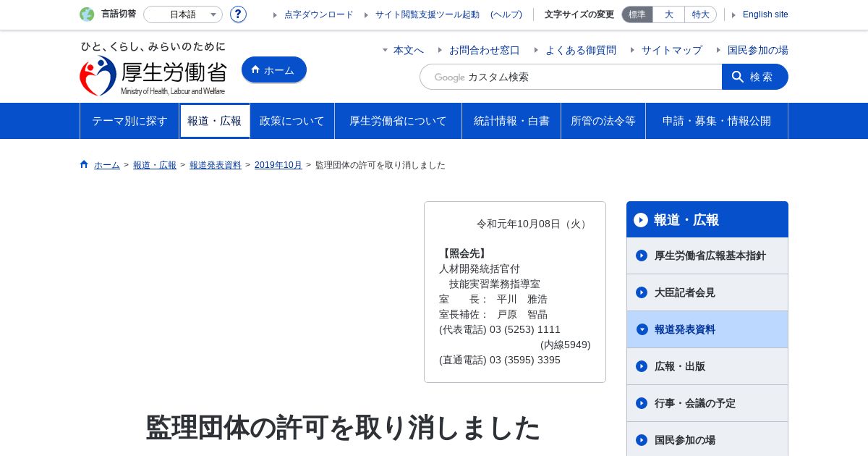The height and width of the screenshot is (456, 868).
Task: Open the 報道・広報 sidebar heading
Action: (x=707, y=219)
